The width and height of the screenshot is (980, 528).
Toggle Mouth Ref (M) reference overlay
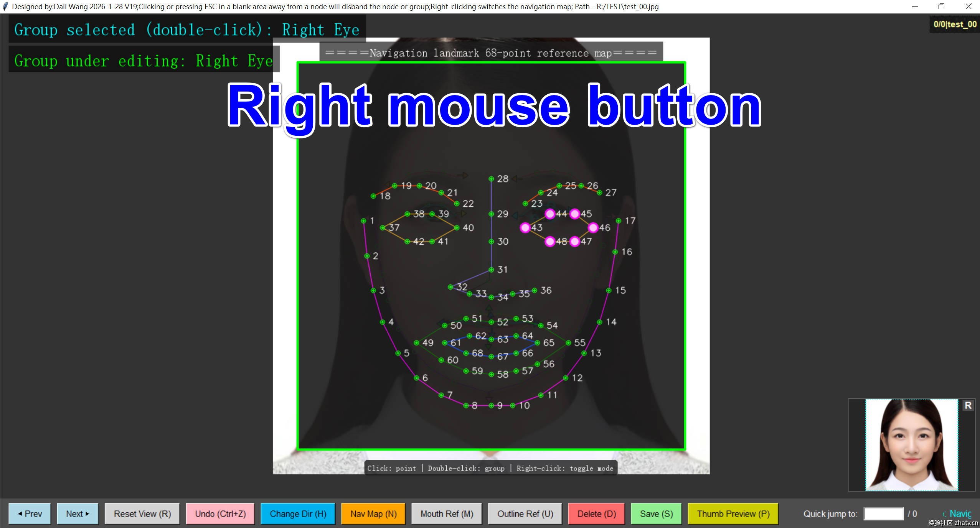pyautogui.click(x=447, y=514)
